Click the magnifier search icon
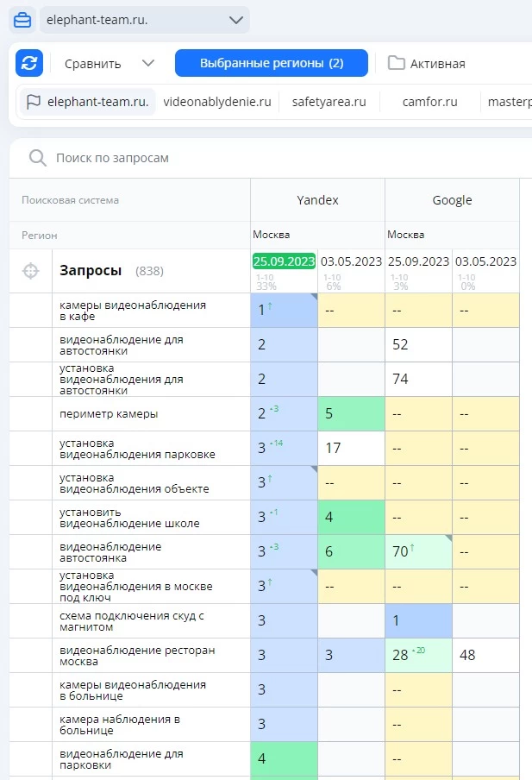This screenshot has width=532, height=780. (x=37, y=158)
